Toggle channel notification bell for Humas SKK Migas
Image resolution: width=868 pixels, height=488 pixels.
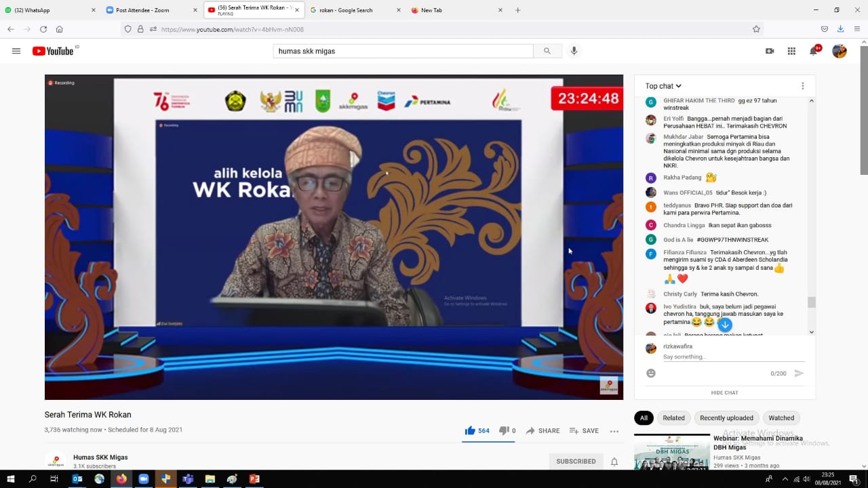tap(614, 462)
